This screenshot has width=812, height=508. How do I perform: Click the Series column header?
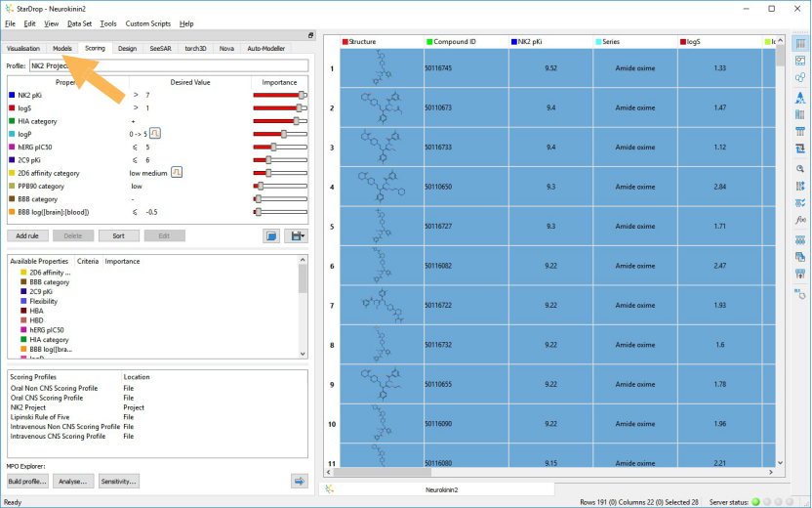tap(635, 41)
